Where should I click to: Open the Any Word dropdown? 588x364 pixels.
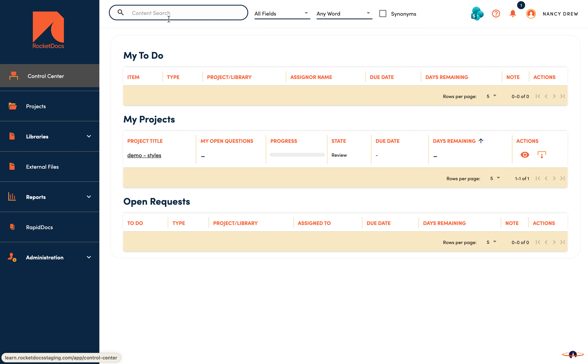344,14
